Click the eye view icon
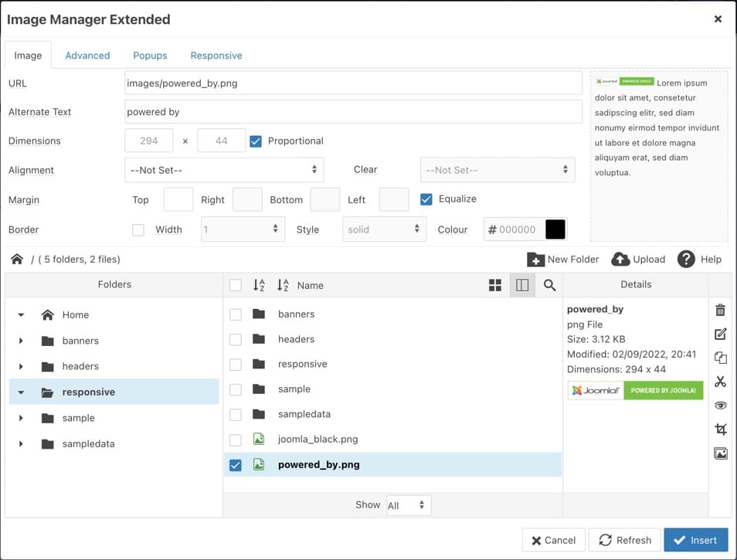 point(720,406)
